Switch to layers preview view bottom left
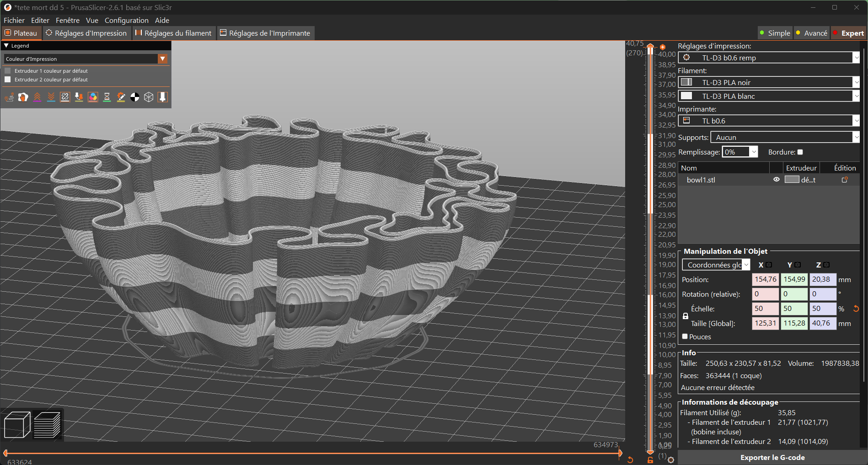 [48, 424]
